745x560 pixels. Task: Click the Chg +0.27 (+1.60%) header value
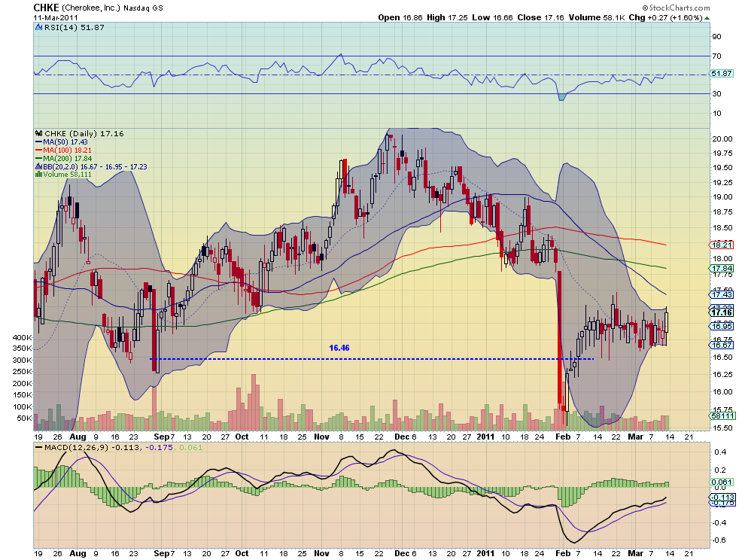665,17
